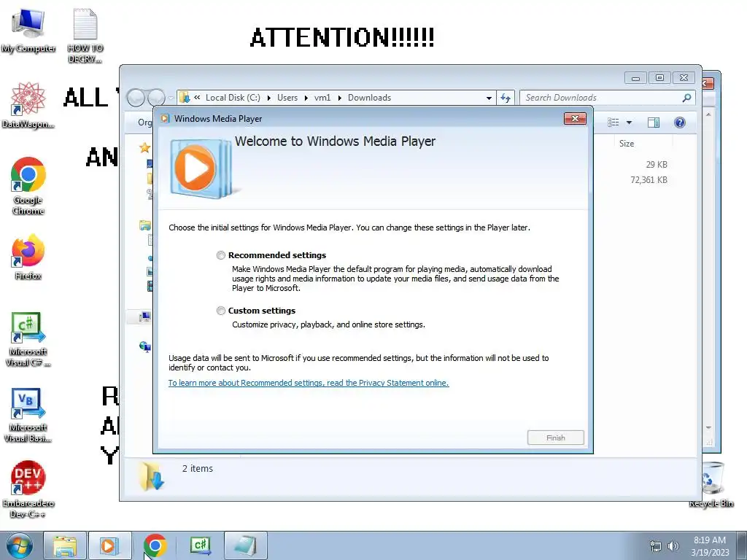The width and height of the screenshot is (747, 560).
Task: Select the file sized 72,361 KB
Action: [x=649, y=180]
